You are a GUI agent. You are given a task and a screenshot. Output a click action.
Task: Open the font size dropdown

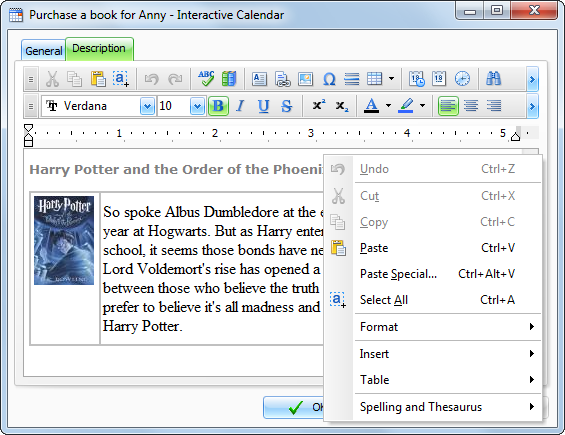tap(197, 106)
